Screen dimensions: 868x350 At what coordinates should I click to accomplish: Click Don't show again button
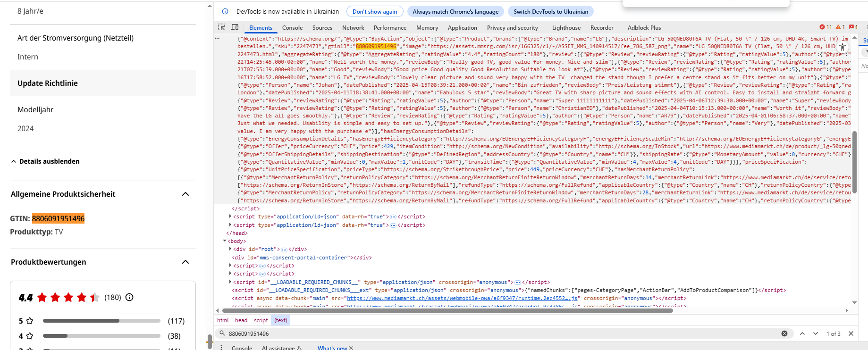click(375, 12)
